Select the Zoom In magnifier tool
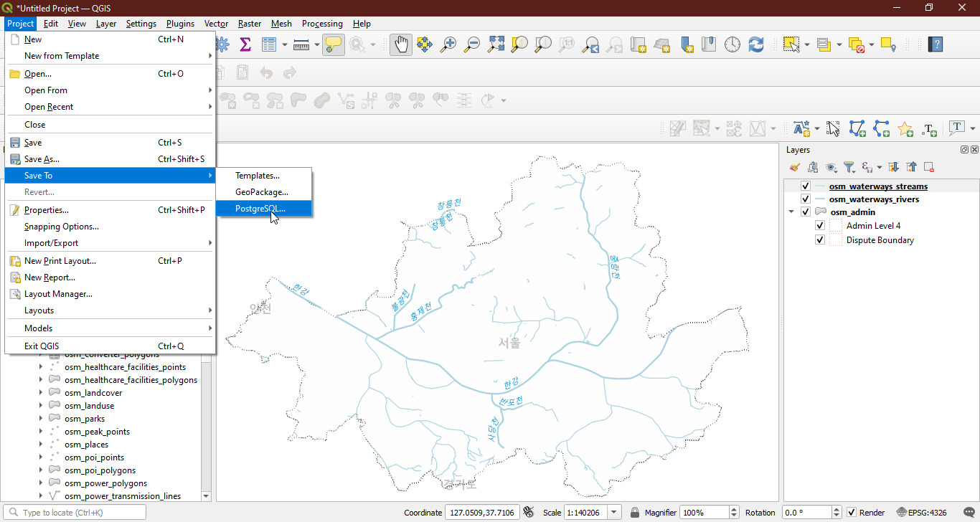This screenshot has height=522, width=980. click(448, 44)
